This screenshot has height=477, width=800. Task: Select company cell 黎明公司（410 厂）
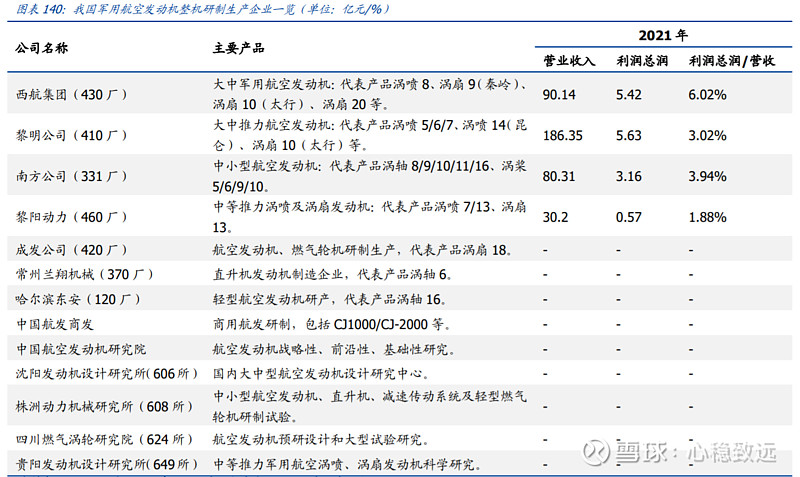tap(71, 135)
